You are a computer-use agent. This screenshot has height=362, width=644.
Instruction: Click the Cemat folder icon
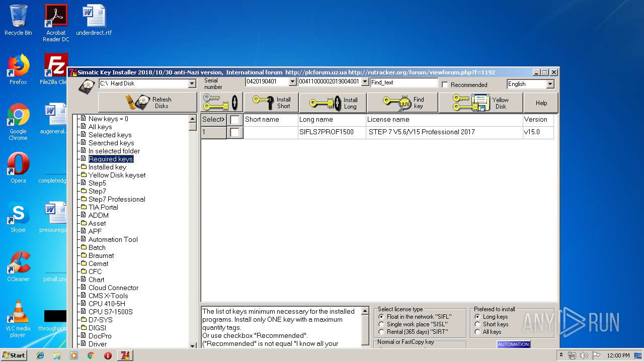(x=84, y=263)
